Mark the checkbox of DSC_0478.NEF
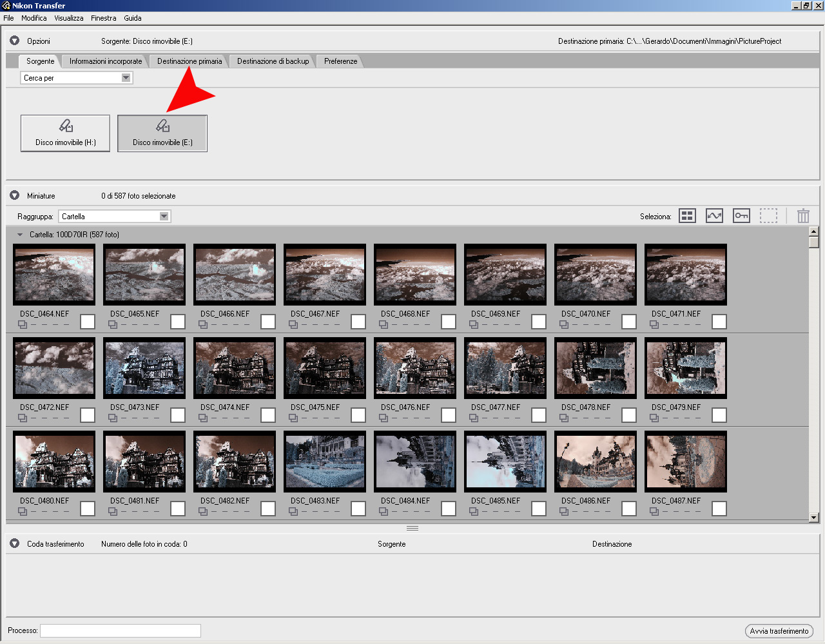The height and width of the screenshot is (644, 825). [629, 415]
